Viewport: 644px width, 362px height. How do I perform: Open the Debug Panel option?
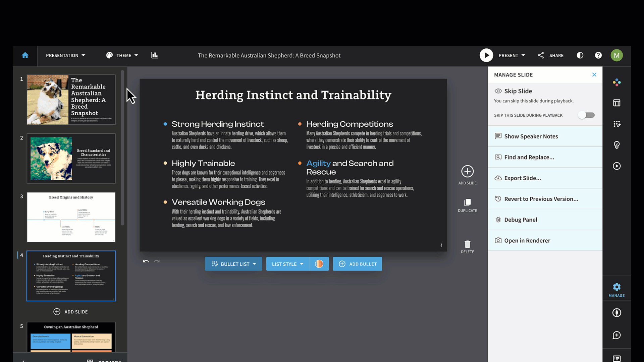(545, 220)
